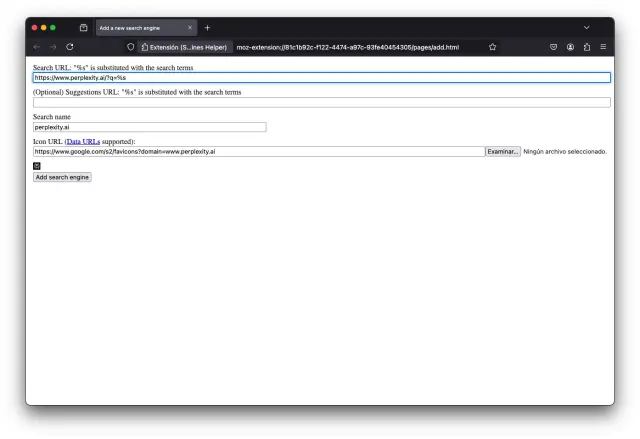Select the 'Add a new search engine' tab
This screenshot has width=640, height=439.
138,28
